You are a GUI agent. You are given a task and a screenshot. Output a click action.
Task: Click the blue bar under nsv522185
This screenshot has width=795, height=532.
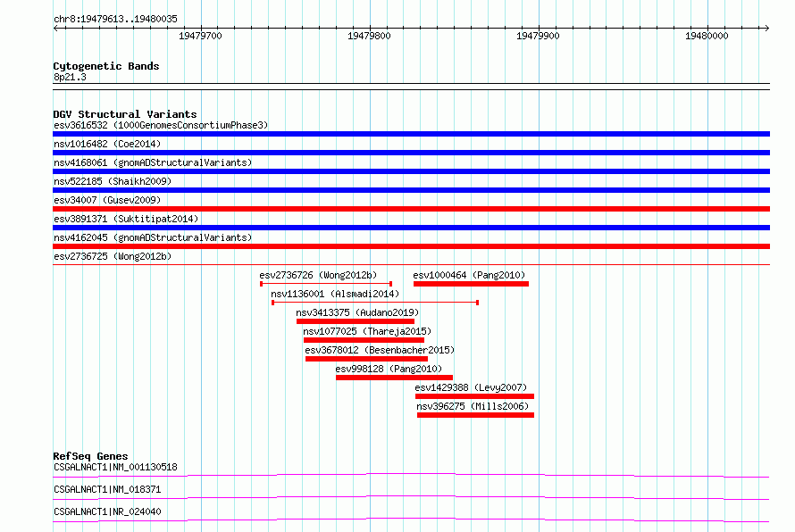coord(411,190)
